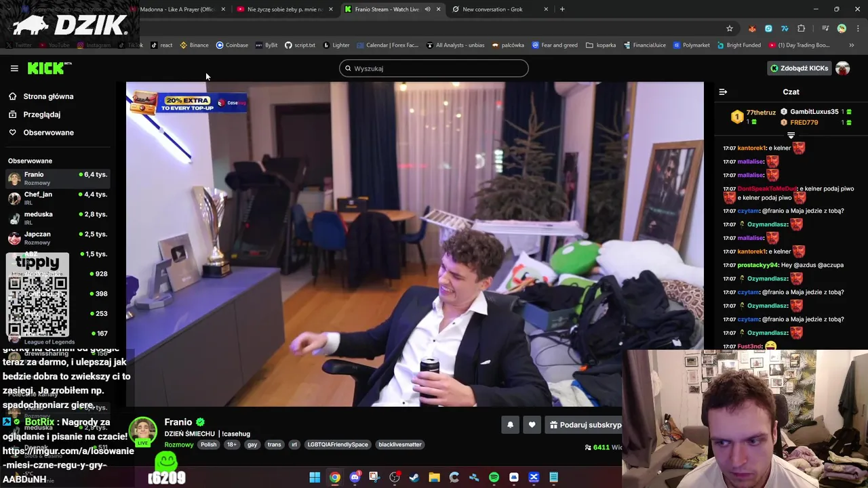Open Chrome from the taskbar

point(335,477)
